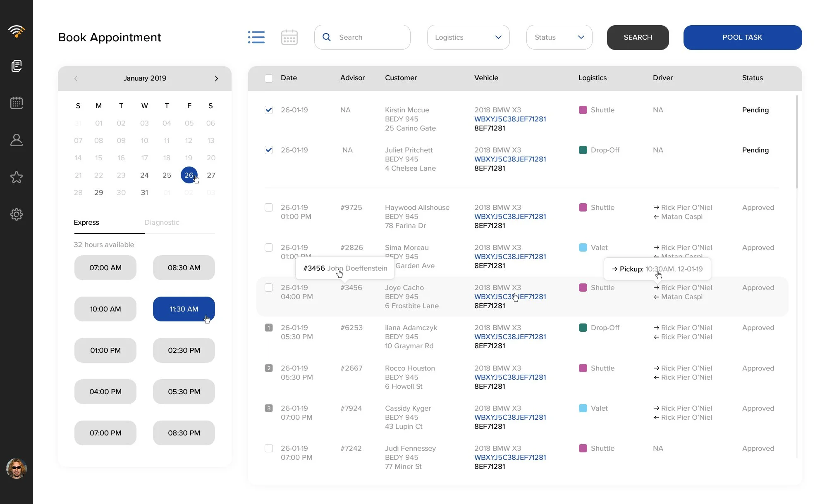Expand the Logistics filter dropdown
827x504 pixels.
point(468,37)
